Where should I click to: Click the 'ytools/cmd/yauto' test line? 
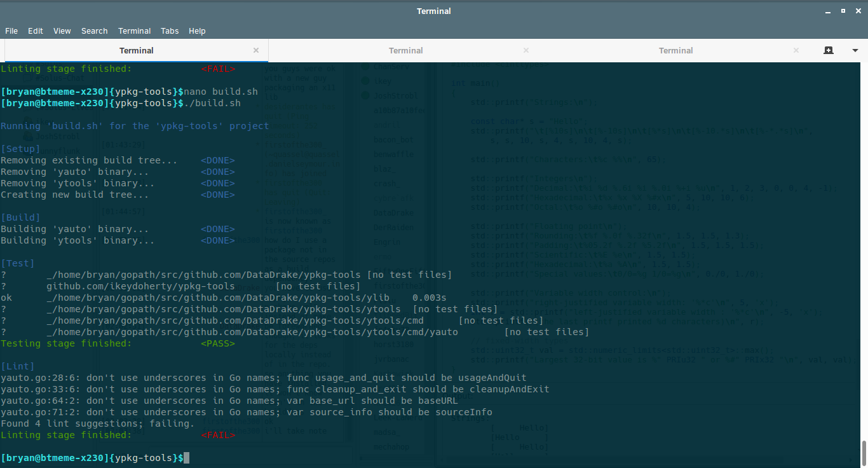click(295, 332)
